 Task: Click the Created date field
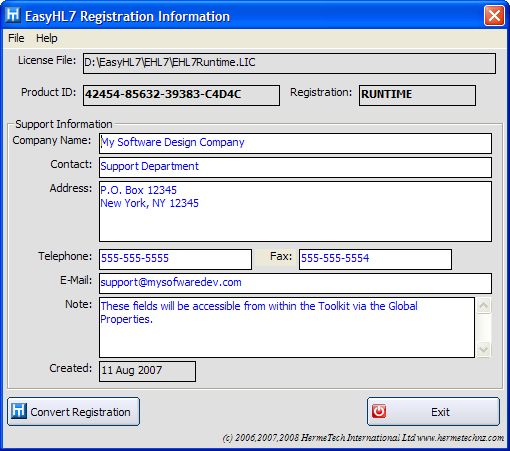(x=147, y=371)
